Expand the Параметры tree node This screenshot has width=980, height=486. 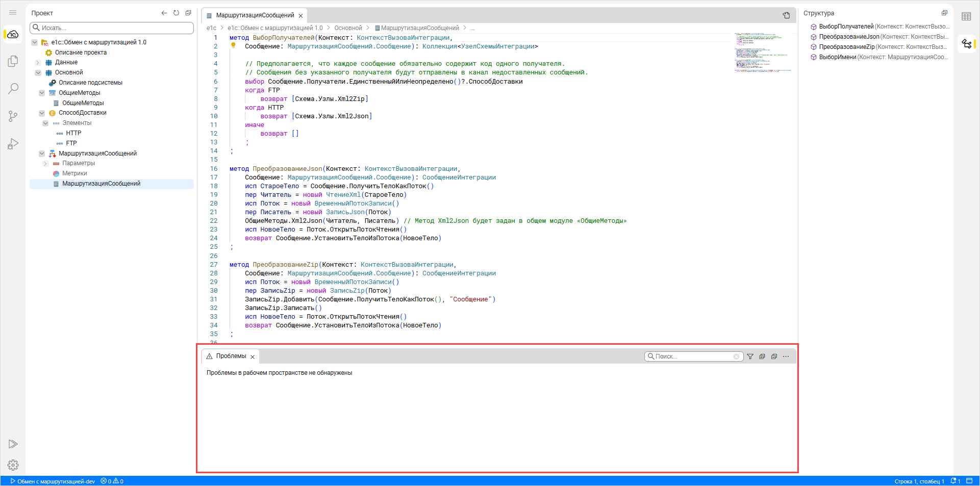pos(45,164)
